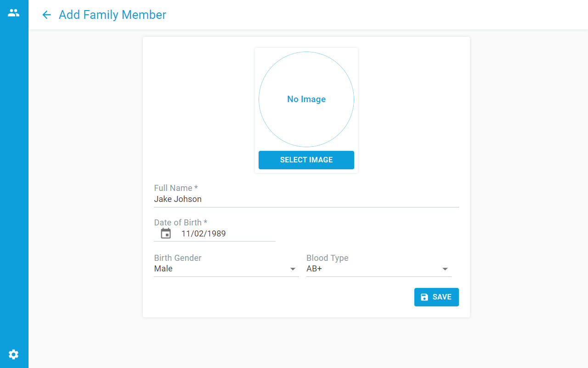Open the settings gear in sidebar
This screenshot has height=368, width=588.
pos(14,354)
